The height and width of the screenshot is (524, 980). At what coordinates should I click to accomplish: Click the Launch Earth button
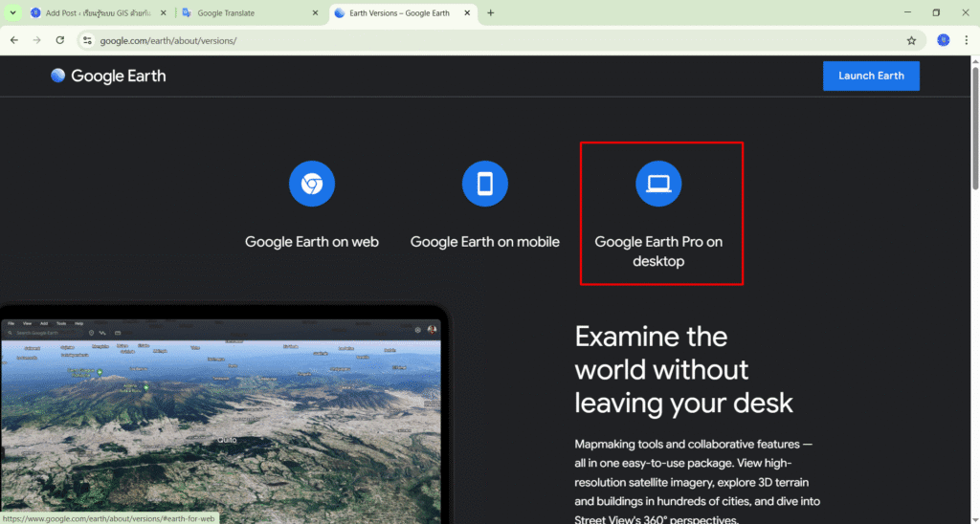coord(871,76)
